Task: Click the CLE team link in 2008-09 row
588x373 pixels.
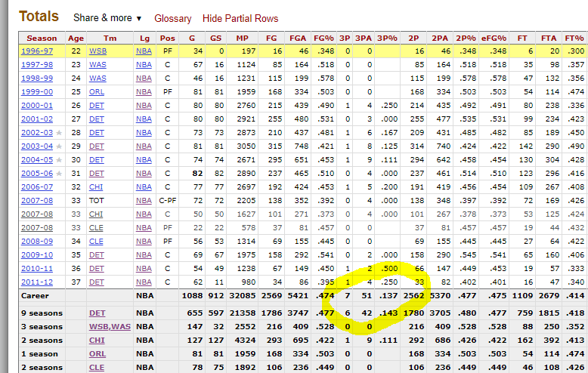Action: pyautogui.click(x=96, y=242)
